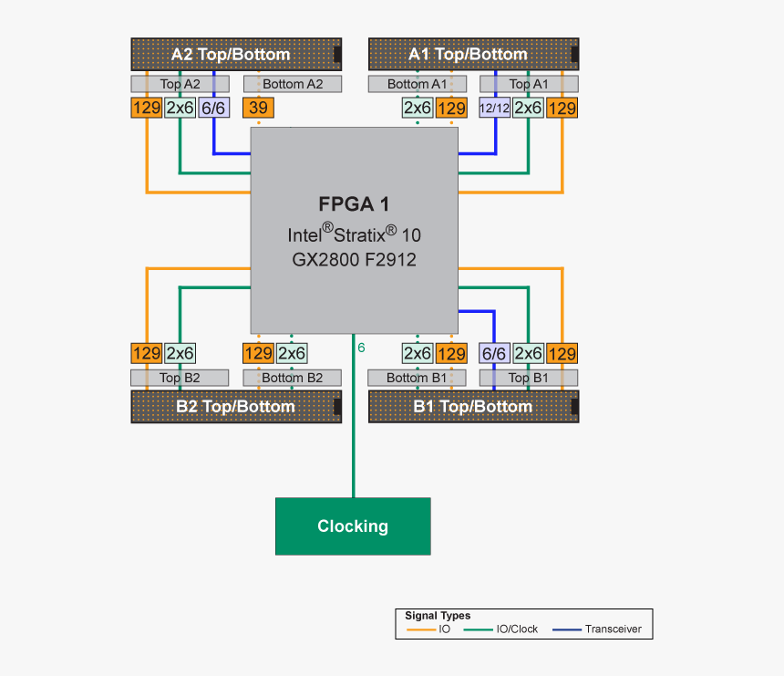Click the 129 box above Top B2
The height and width of the screenshot is (676, 784).
pos(147,353)
